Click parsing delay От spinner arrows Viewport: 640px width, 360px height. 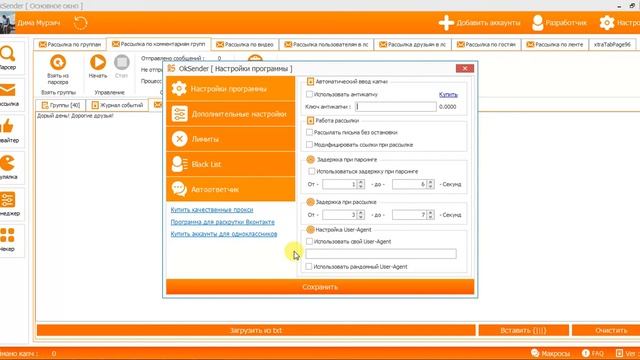[x=361, y=184]
